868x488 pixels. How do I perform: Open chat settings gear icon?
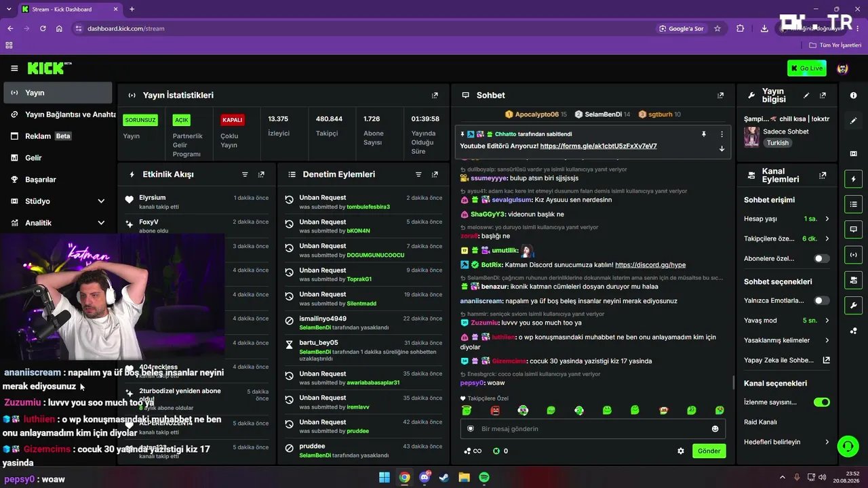[681, 451]
